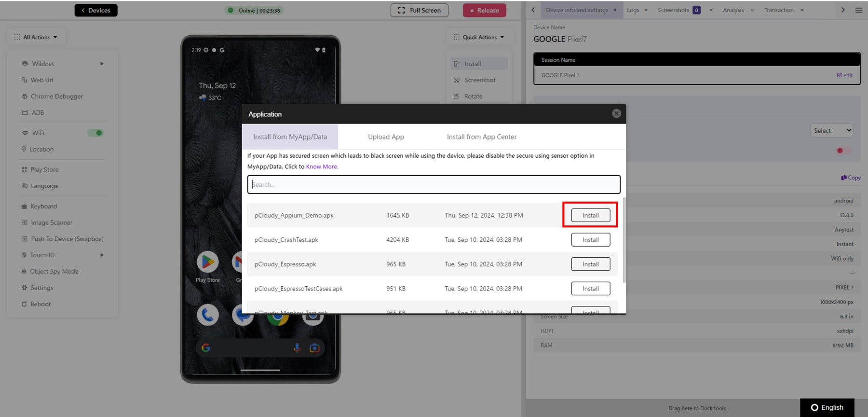Close the Logs tab
Screen dimensions: 868x417
tap(646, 10)
